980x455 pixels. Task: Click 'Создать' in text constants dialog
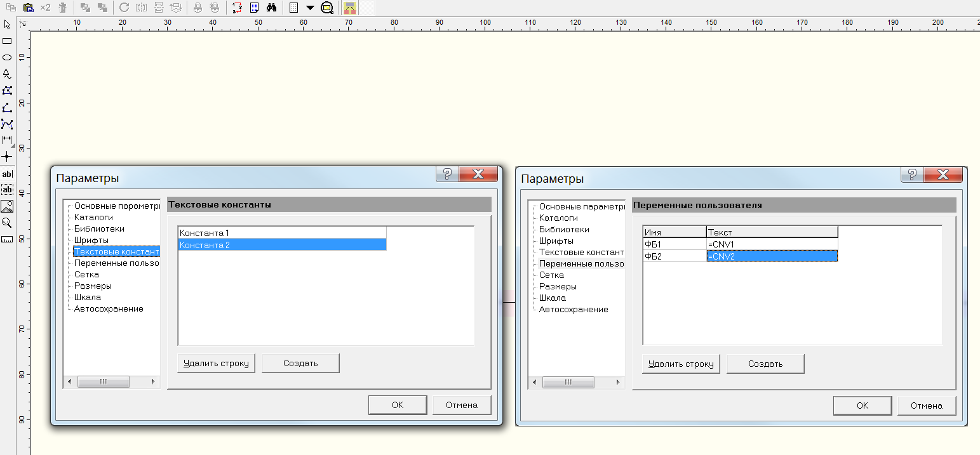tap(300, 364)
